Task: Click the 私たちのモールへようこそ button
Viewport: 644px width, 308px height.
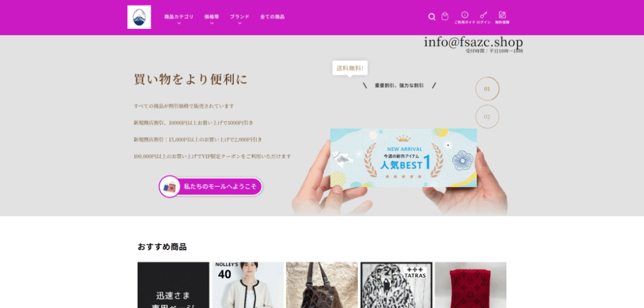Action: tap(211, 187)
